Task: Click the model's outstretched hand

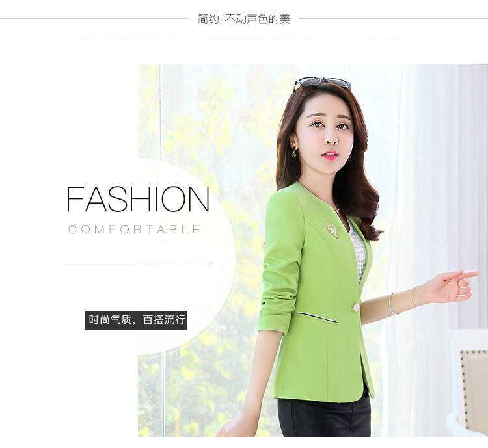Action: coord(453,286)
